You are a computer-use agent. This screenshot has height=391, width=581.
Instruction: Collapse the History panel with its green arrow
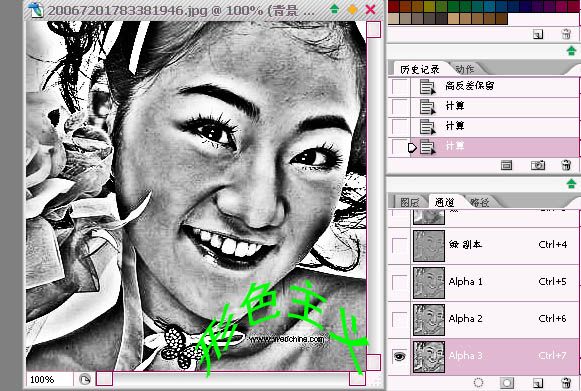coord(572,51)
